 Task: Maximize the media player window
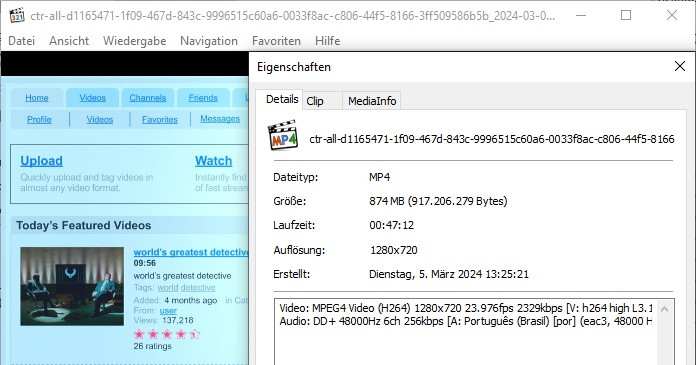(626, 16)
